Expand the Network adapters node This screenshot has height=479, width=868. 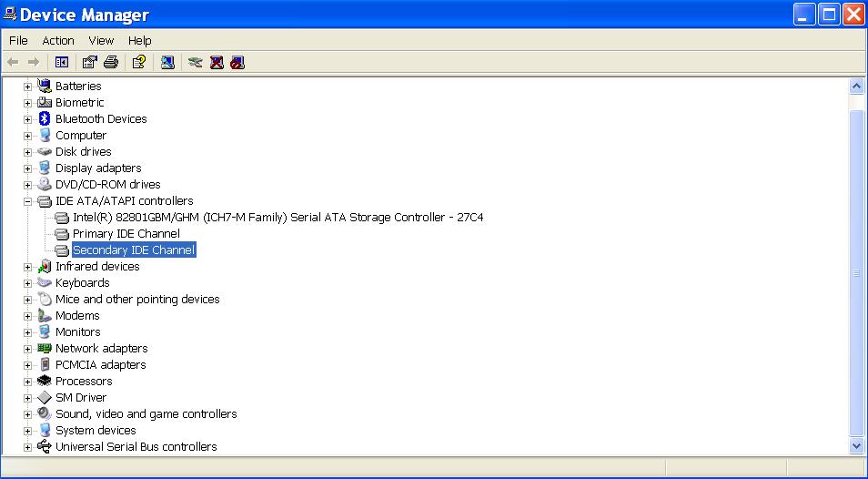point(27,349)
